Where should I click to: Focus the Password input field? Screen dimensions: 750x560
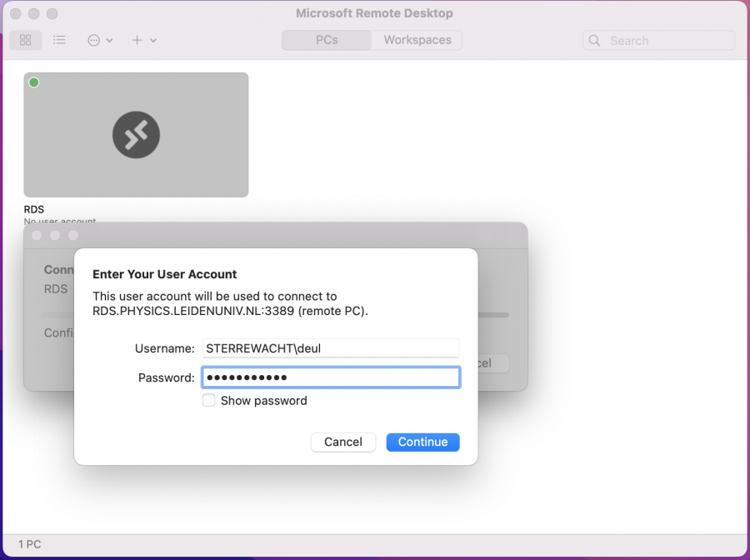tap(331, 377)
